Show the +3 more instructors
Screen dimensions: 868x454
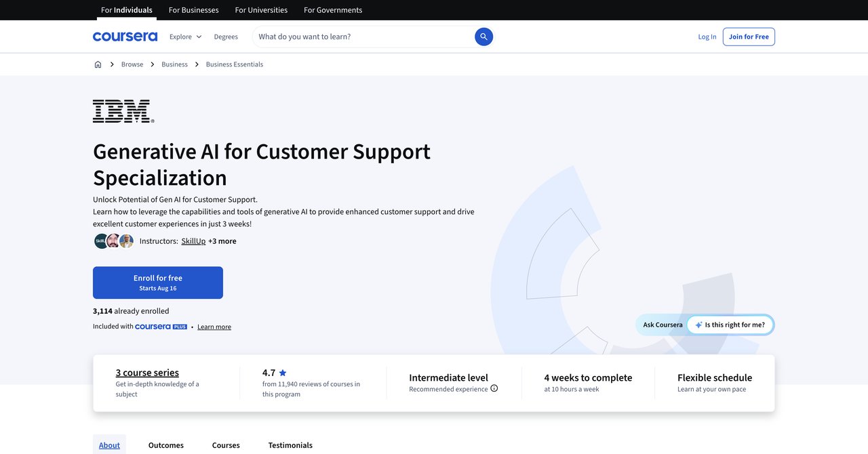(222, 241)
